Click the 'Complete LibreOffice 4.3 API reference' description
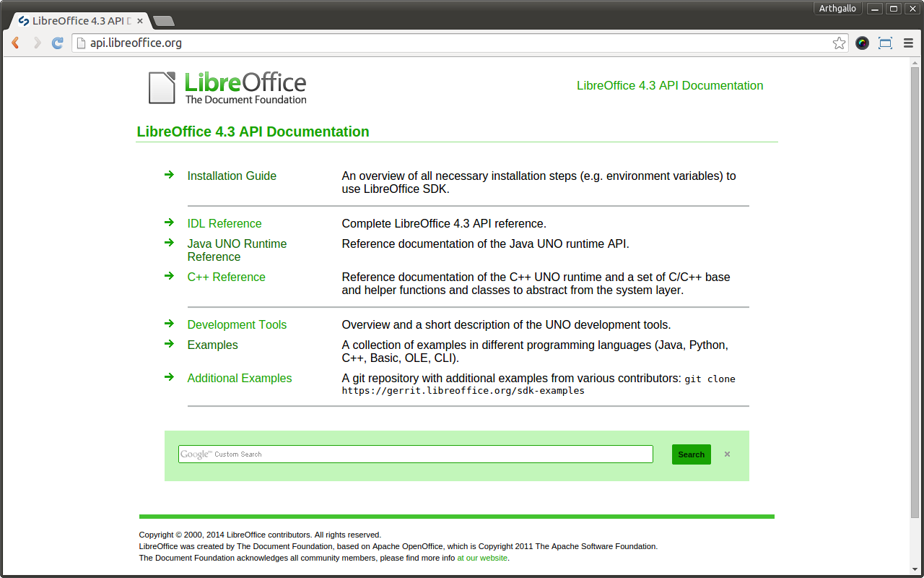 pyautogui.click(x=444, y=223)
